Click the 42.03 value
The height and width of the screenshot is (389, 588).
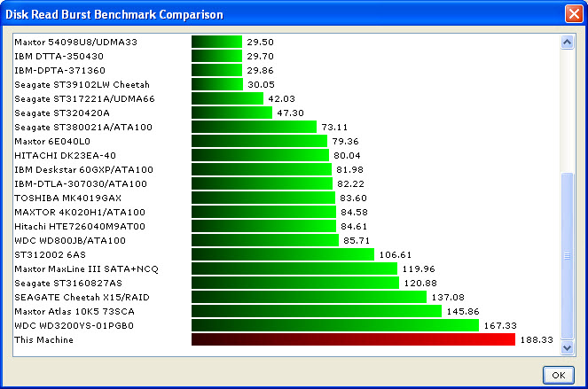click(281, 99)
